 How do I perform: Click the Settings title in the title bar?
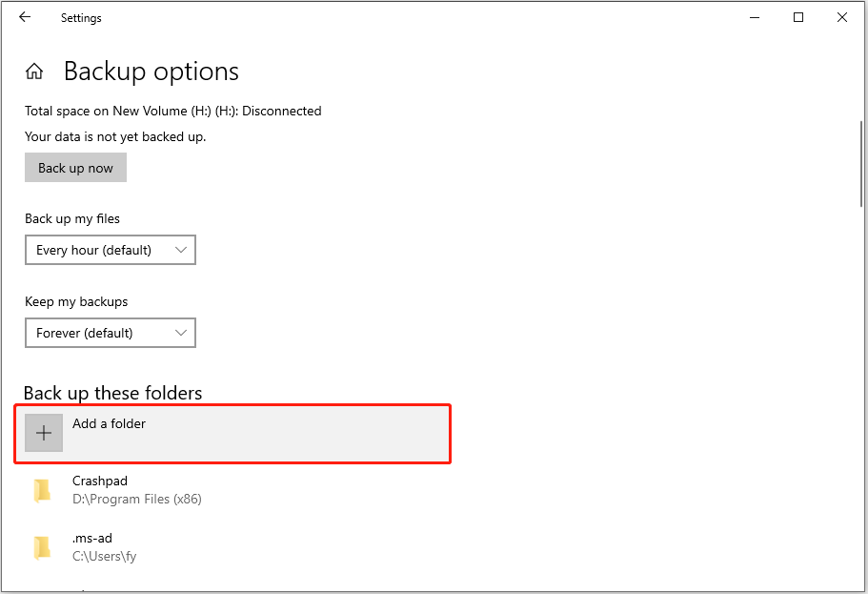(81, 17)
